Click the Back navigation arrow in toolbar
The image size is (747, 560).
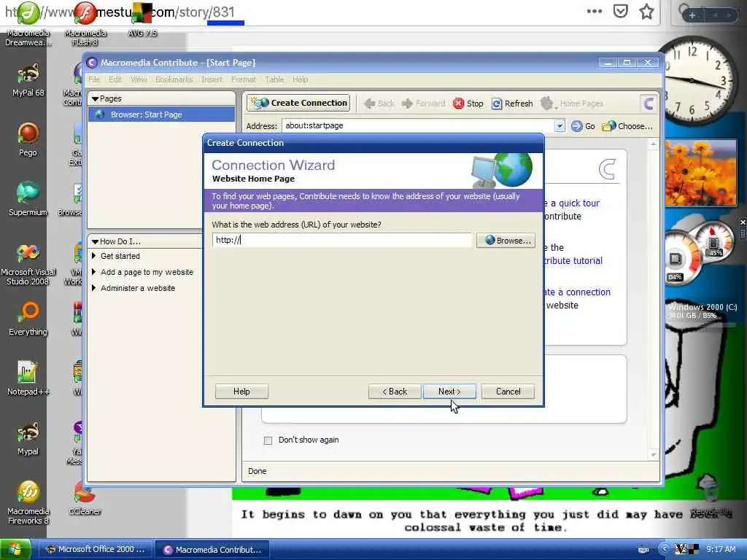tap(379, 104)
